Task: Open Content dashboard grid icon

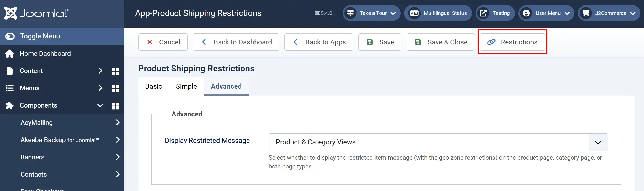Action: coord(116,71)
